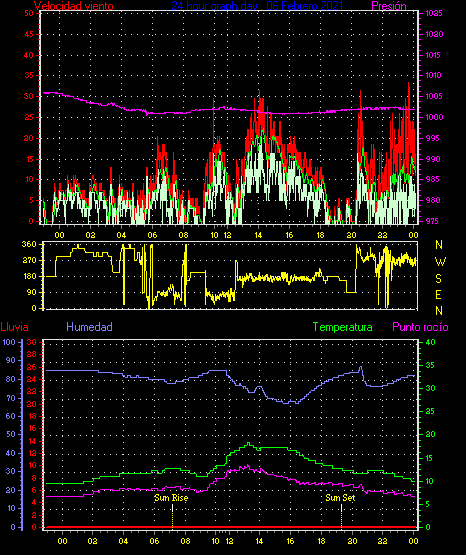This screenshot has height=555, width=466.
Task: Click the 990 pressure axis value
Action: 432,159
